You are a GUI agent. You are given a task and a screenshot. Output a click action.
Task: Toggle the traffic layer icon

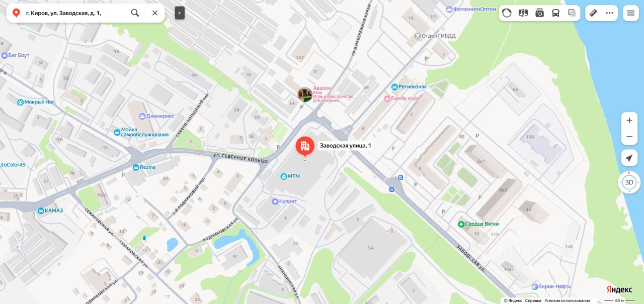[507, 13]
